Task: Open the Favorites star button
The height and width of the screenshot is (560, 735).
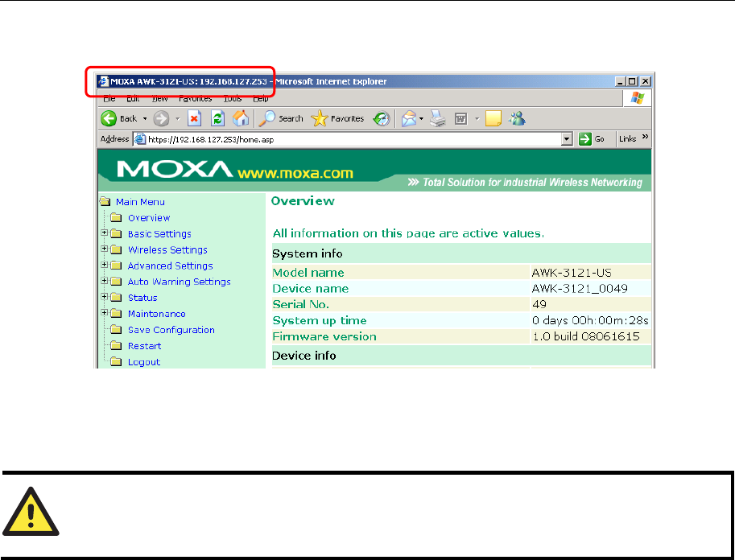Action: [337, 118]
